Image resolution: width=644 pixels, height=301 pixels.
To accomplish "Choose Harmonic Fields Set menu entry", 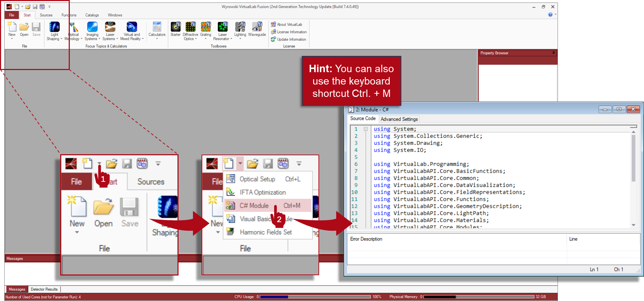I will pos(268,232).
